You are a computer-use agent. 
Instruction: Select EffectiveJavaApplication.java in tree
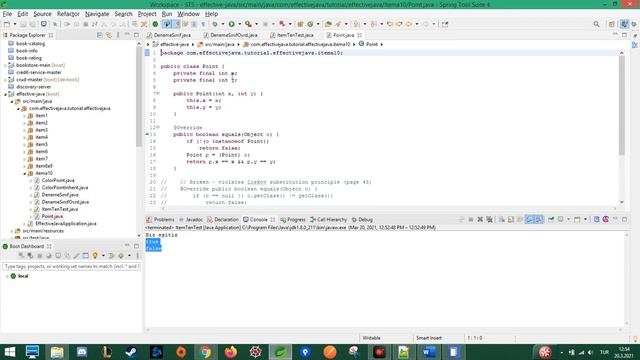66,224
